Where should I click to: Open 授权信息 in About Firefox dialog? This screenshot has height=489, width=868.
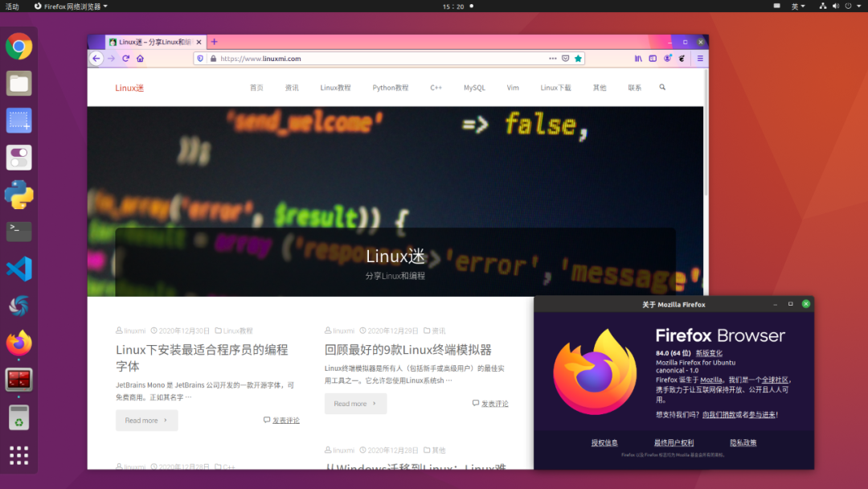[x=604, y=442]
